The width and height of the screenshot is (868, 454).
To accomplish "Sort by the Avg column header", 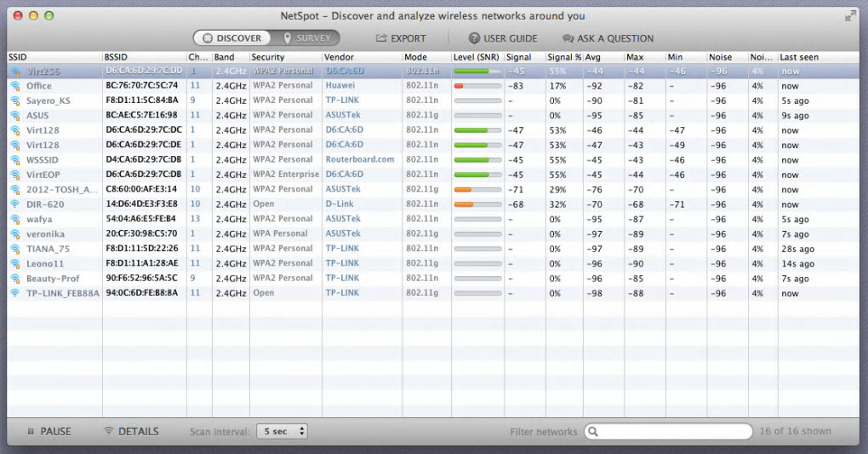I will 603,57.
